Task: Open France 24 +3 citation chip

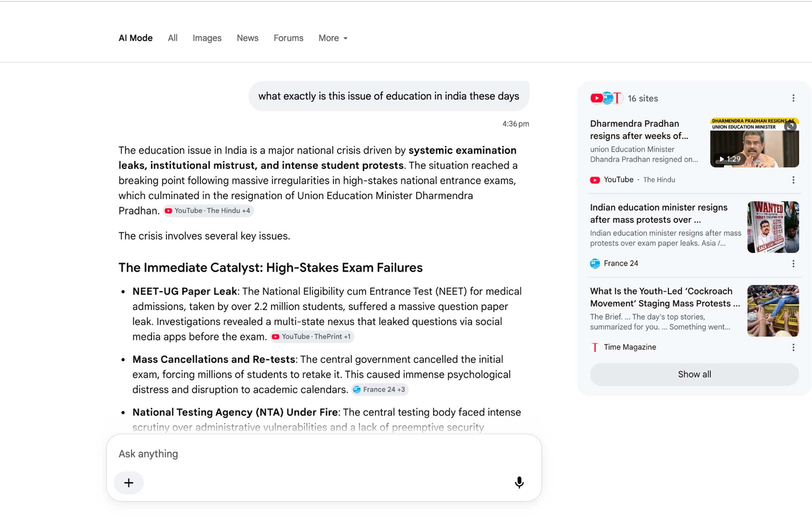Action: click(380, 390)
